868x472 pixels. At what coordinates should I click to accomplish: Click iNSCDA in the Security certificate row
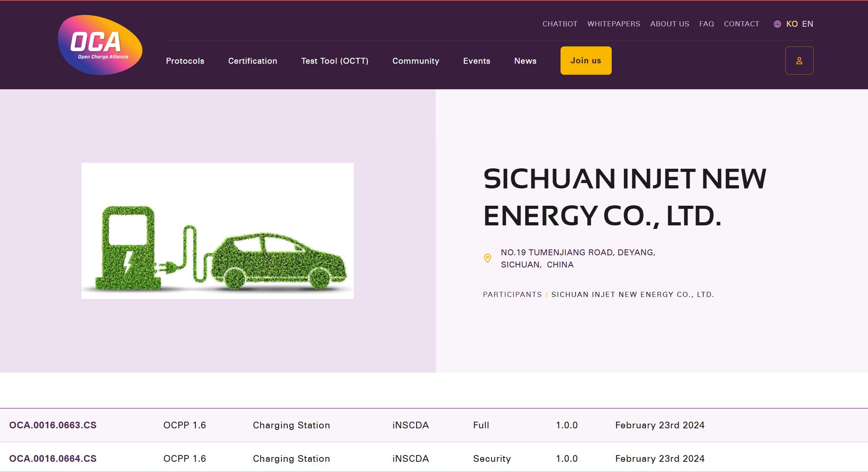coord(411,459)
